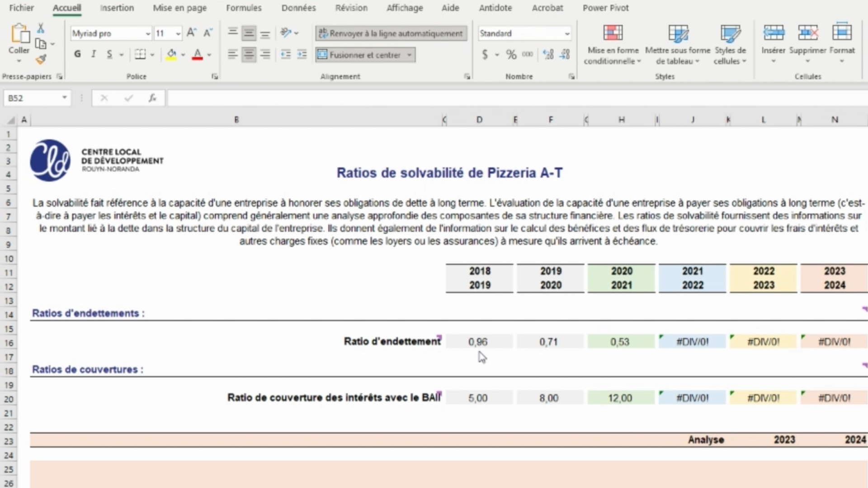Open the Standard number format dropdown
Viewport: 868px width, 488px height.
tap(566, 33)
